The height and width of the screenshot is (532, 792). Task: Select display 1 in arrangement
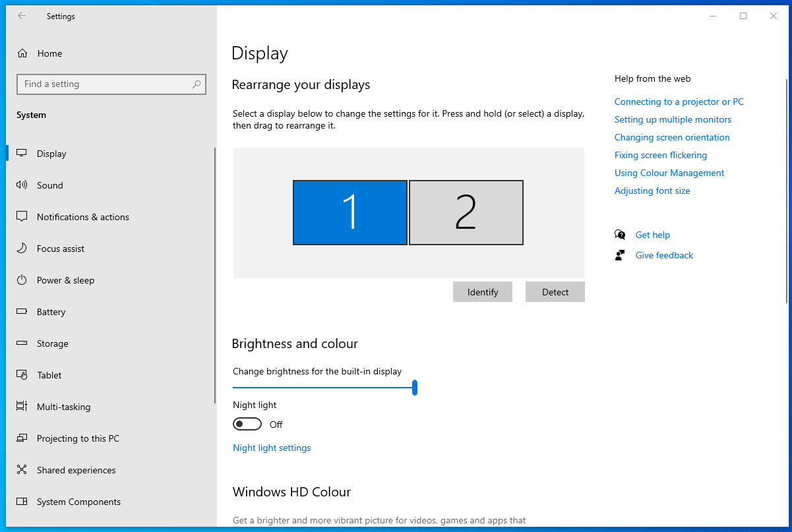[350, 212]
